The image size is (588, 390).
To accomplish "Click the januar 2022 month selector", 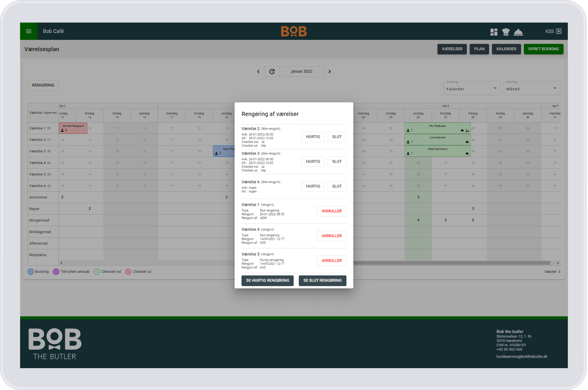I will [x=301, y=72].
